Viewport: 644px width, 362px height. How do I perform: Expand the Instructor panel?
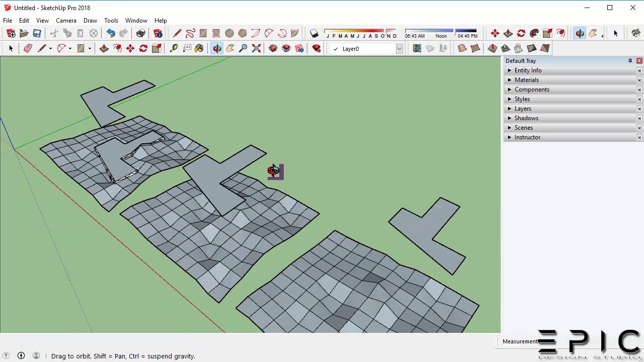[x=510, y=137]
